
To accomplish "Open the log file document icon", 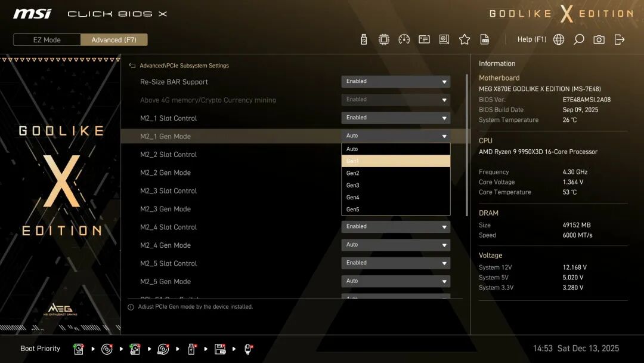I will 485,39.
